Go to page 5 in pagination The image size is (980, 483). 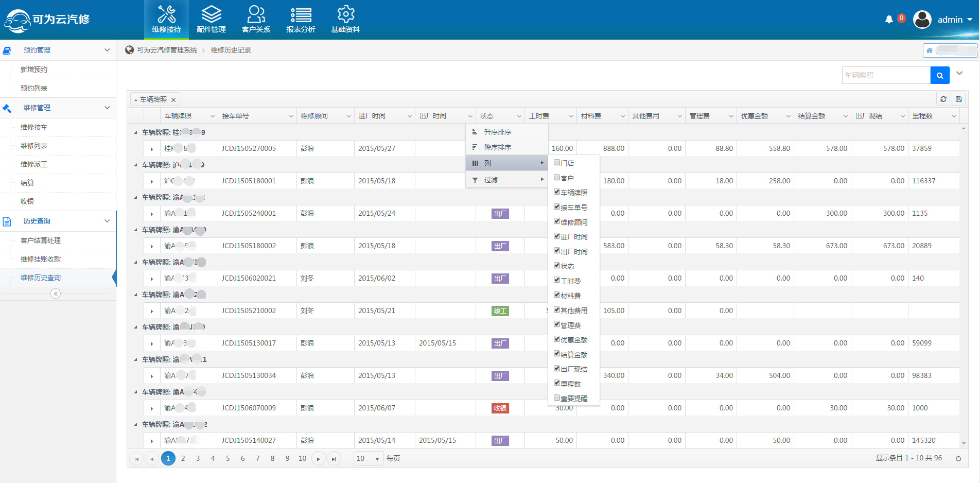click(x=227, y=458)
